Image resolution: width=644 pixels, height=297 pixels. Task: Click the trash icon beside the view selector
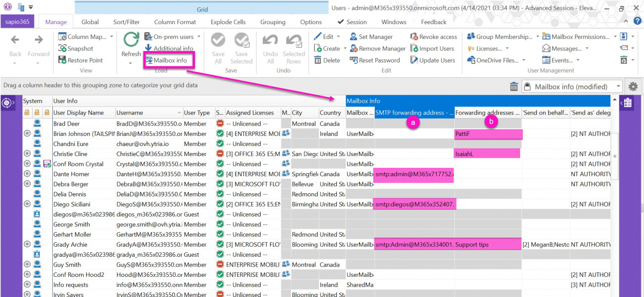(514, 87)
